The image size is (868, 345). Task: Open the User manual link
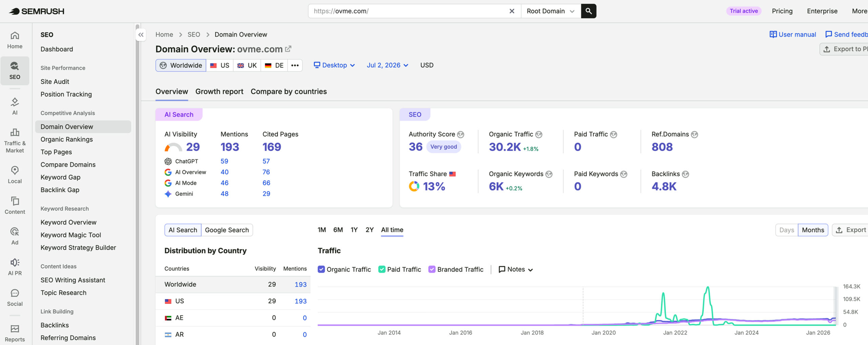(793, 35)
